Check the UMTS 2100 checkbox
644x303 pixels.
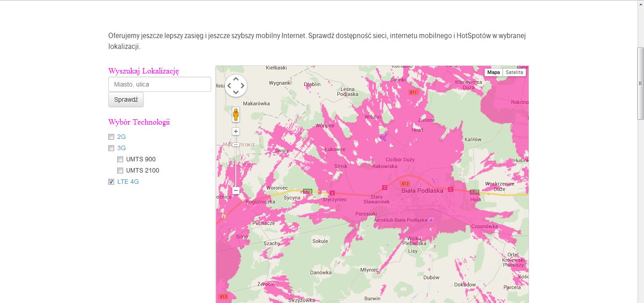[120, 171]
